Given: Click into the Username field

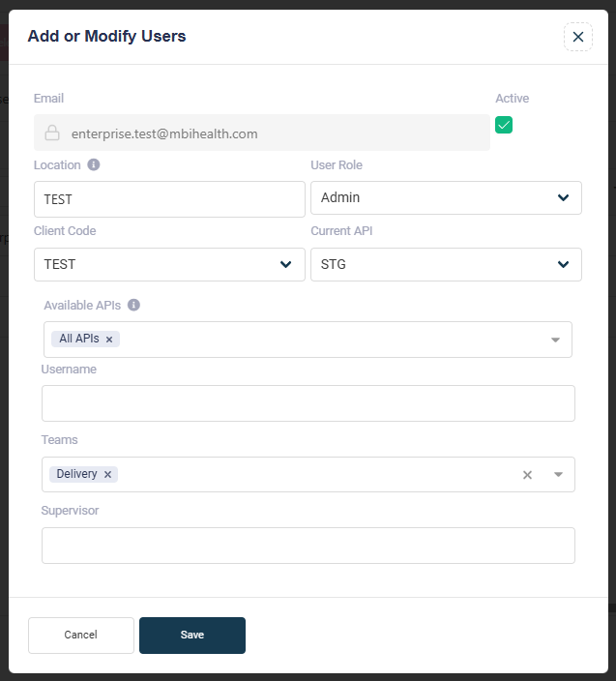Looking at the screenshot, I should pyautogui.click(x=308, y=403).
